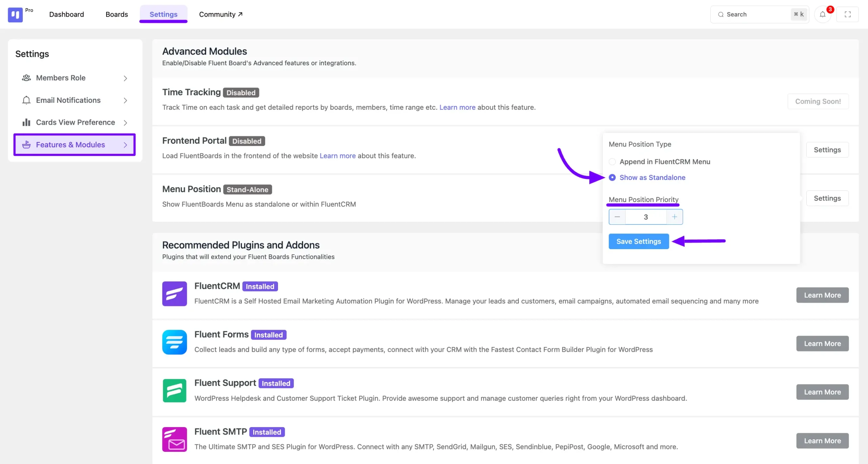Viewport: 868px width, 464px height.
Task: Open the notifications bell icon
Action: [x=823, y=15]
